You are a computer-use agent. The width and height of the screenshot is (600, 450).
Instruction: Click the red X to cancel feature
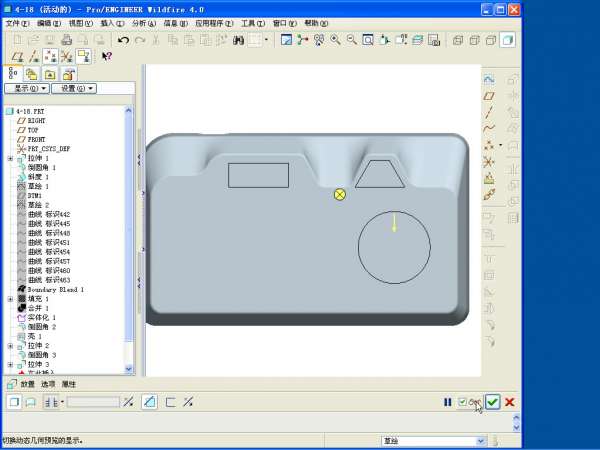tap(510, 402)
